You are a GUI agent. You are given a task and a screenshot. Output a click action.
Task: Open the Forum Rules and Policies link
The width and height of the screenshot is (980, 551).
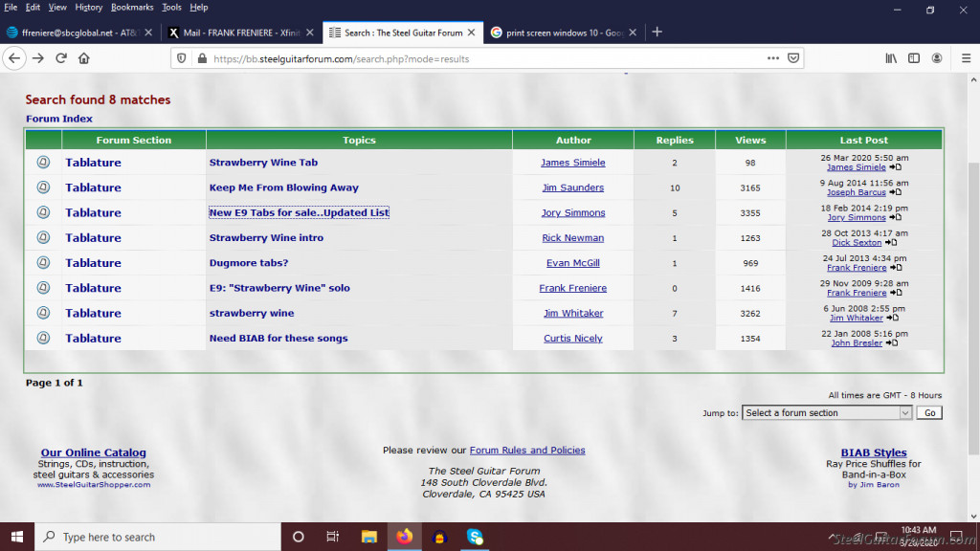pyautogui.click(x=526, y=450)
